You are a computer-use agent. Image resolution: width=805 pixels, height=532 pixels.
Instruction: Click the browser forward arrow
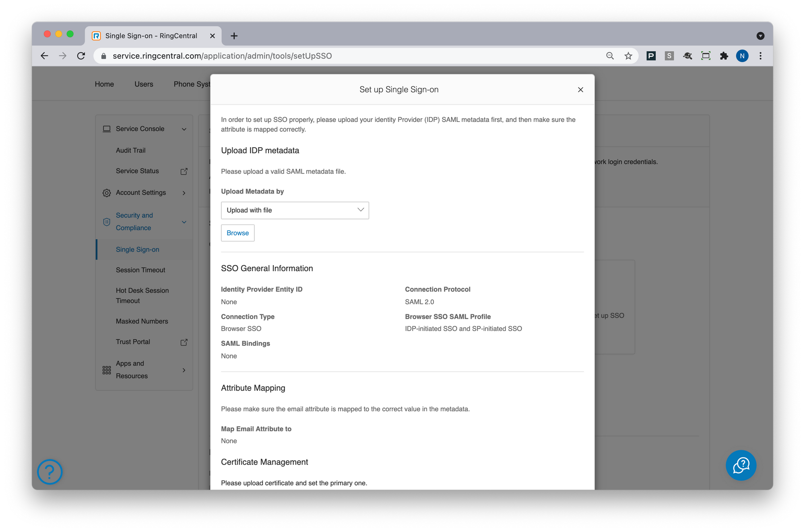(63, 56)
